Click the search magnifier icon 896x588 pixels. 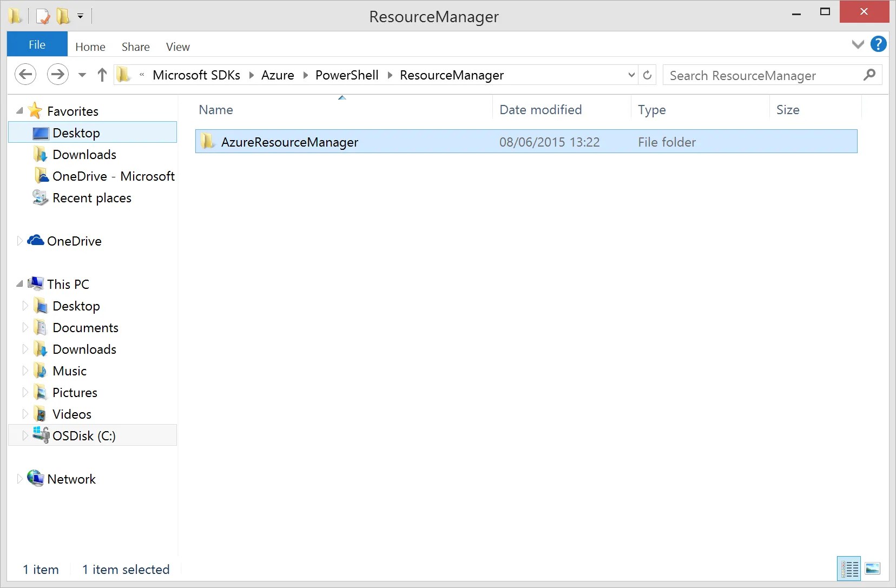[869, 75]
